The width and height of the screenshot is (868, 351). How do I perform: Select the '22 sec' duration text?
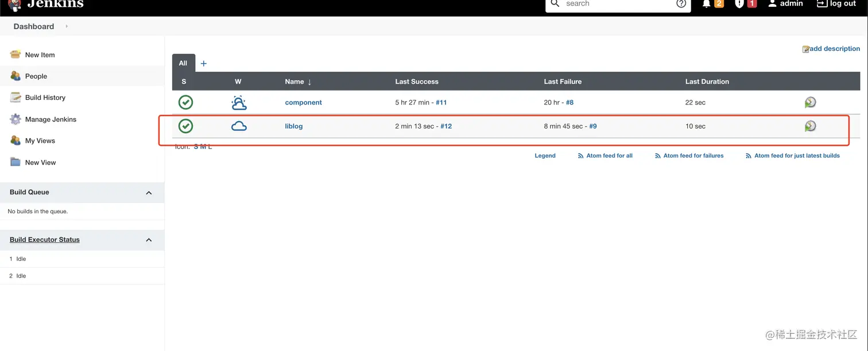point(695,103)
